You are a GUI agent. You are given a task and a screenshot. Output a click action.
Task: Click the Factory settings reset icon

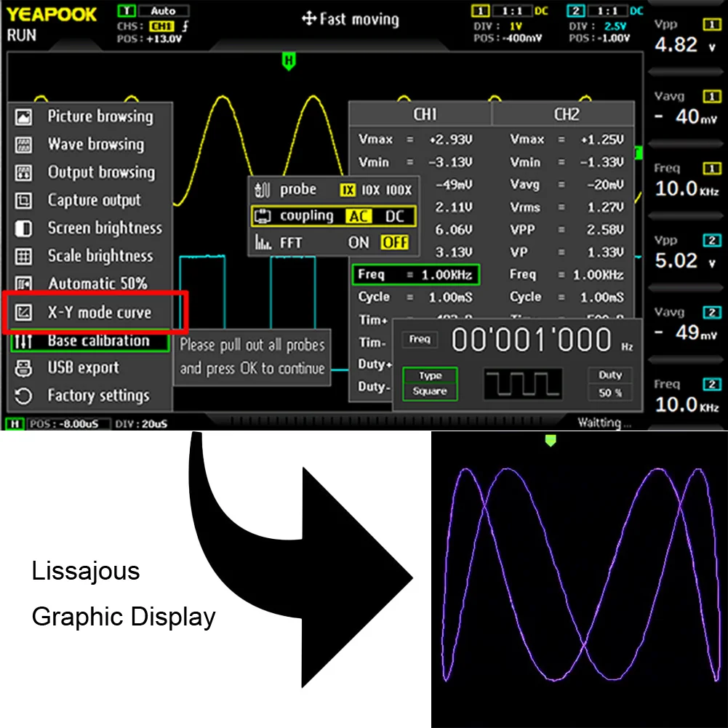pyautogui.click(x=23, y=396)
